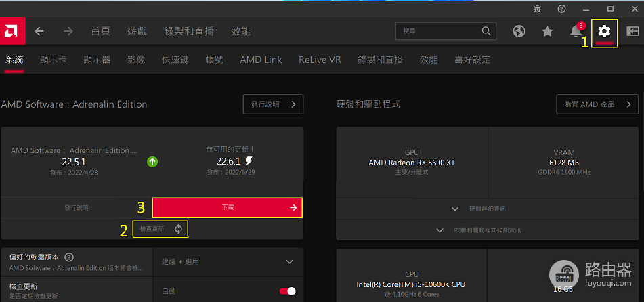The height and width of the screenshot is (302, 644).
Task: Switch to the 顯示器 tab
Action: (x=97, y=60)
